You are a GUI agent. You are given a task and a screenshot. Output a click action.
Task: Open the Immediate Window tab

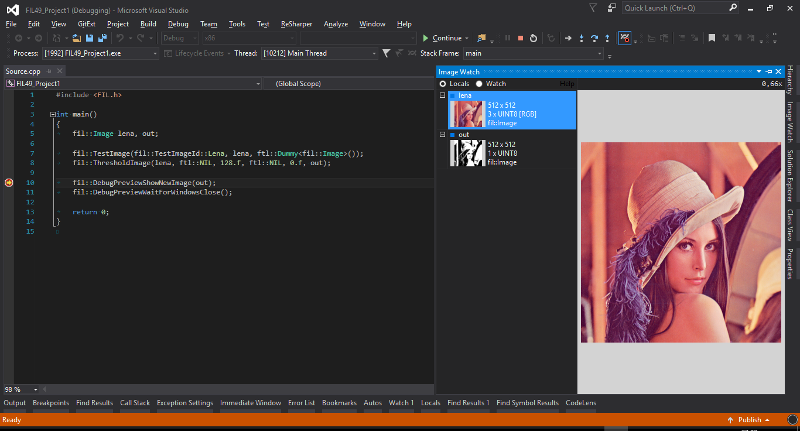[251, 403]
